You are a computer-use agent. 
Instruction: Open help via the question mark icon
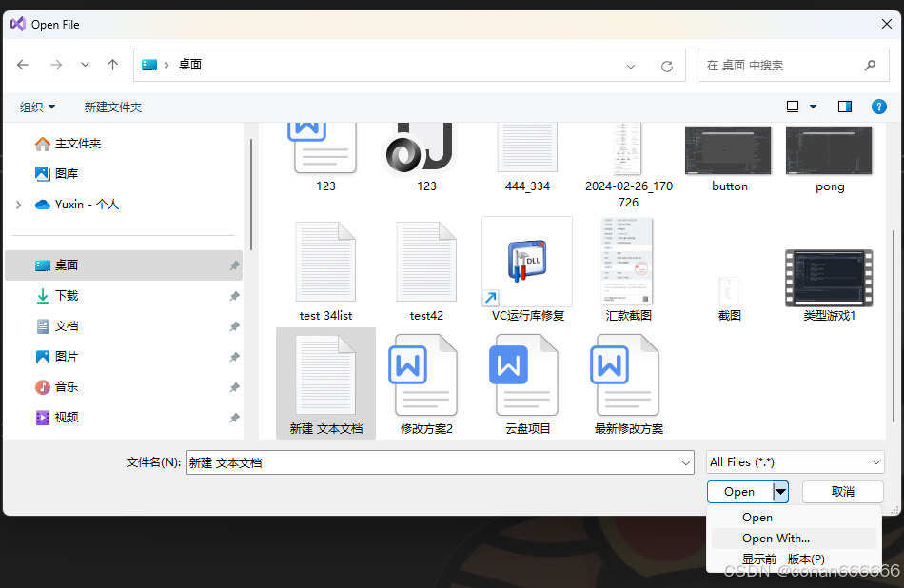[878, 107]
